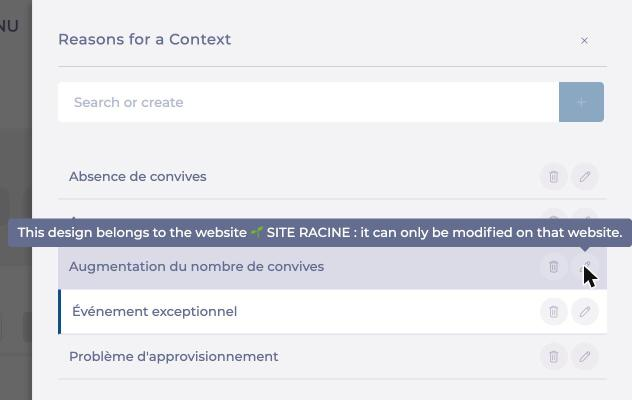
Task: Select the Problème d'approvisionnement row
Action: [x=333, y=356]
